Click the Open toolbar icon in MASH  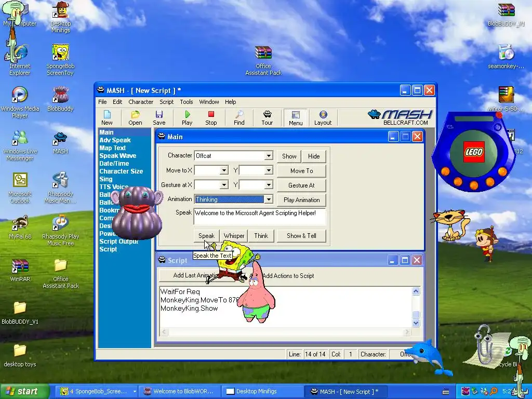135,118
